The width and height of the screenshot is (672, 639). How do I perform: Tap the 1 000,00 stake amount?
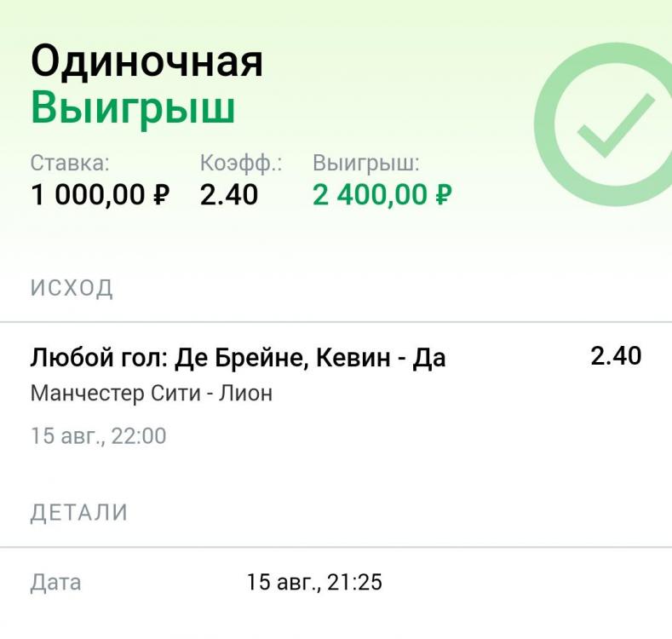click(x=89, y=195)
